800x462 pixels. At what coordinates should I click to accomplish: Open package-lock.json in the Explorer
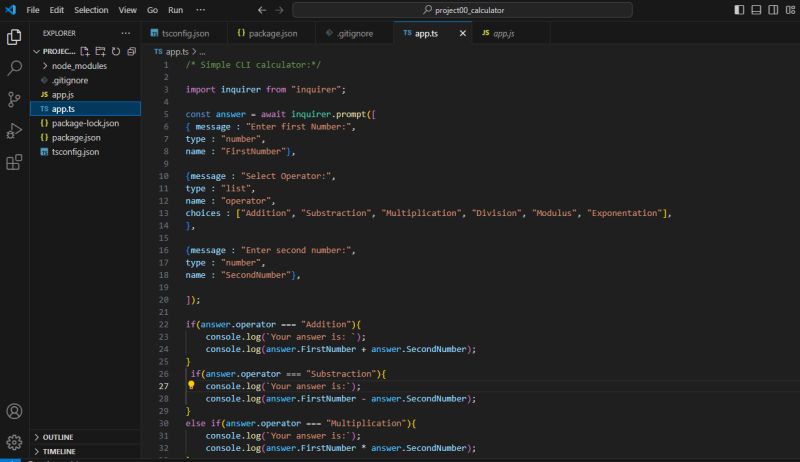(85, 123)
